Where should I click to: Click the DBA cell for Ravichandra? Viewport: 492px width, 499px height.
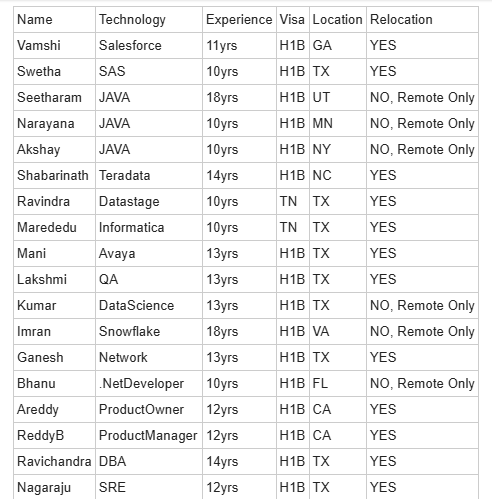click(x=149, y=462)
